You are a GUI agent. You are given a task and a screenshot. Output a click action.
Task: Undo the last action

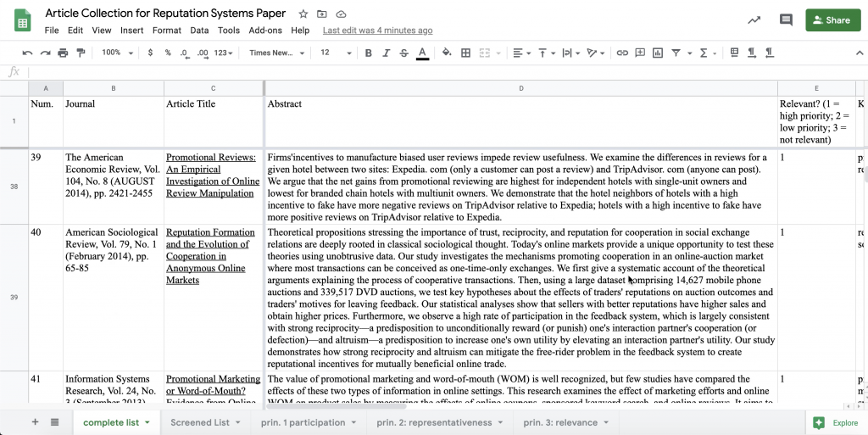pos(27,53)
